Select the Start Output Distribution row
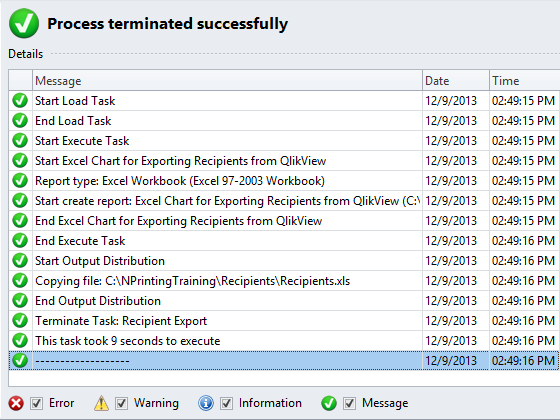 click(284, 261)
